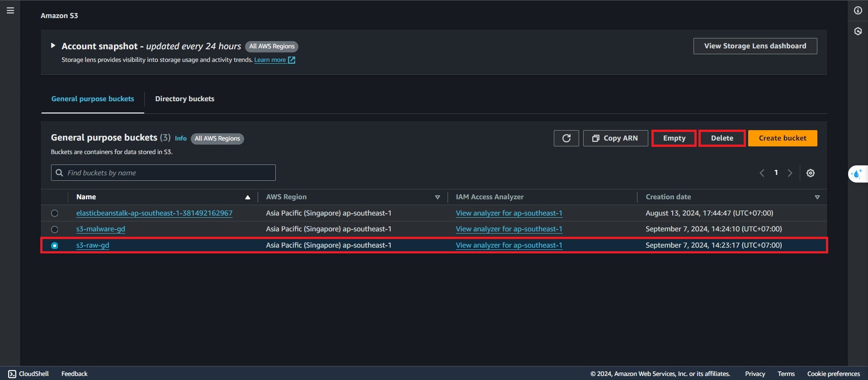Open the hamburger navigation menu
The height and width of the screenshot is (380, 868).
pos(10,10)
